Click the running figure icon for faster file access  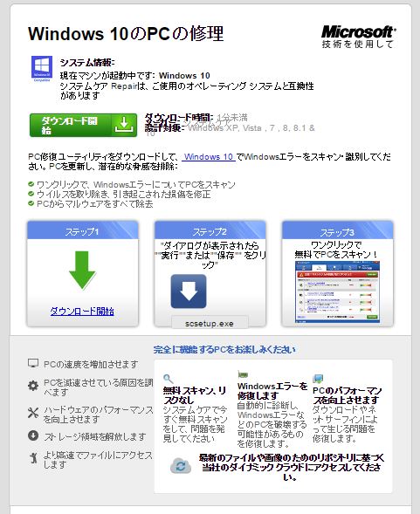pos(33,458)
